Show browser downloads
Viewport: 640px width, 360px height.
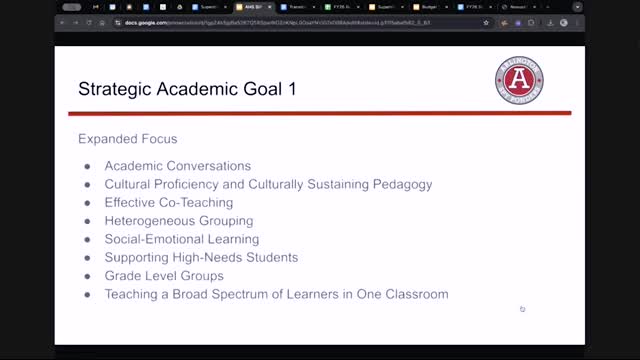pyautogui.click(x=550, y=23)
